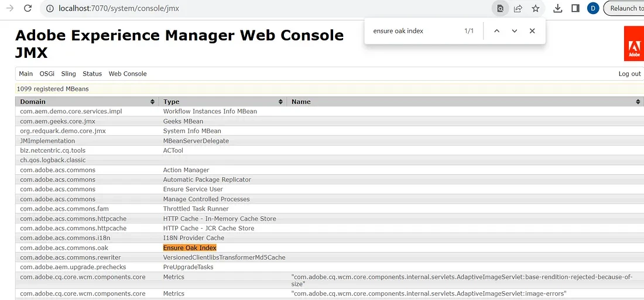644x300 pixels.
Task: Open the Workflow Instances Info MBean row
Action: (x=210, y=111)
